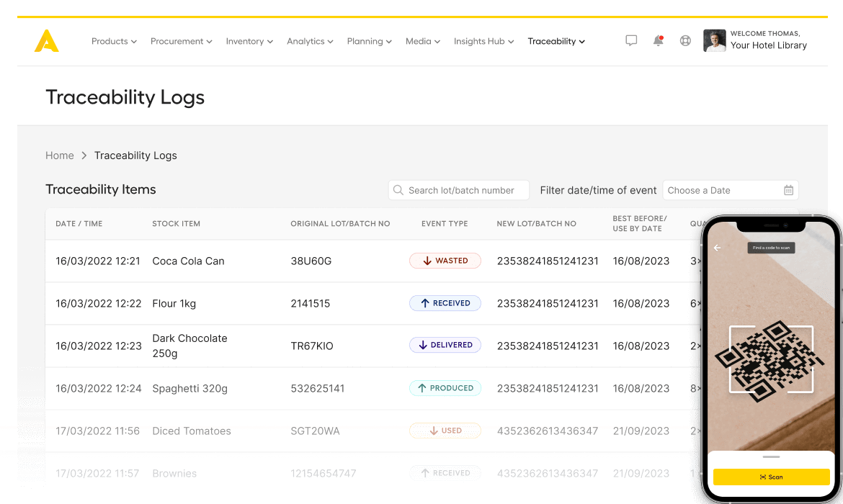The width and height of the screenshot is (843, 504).
Task: Click the yellow A logo
Action: tap(46, 41)
